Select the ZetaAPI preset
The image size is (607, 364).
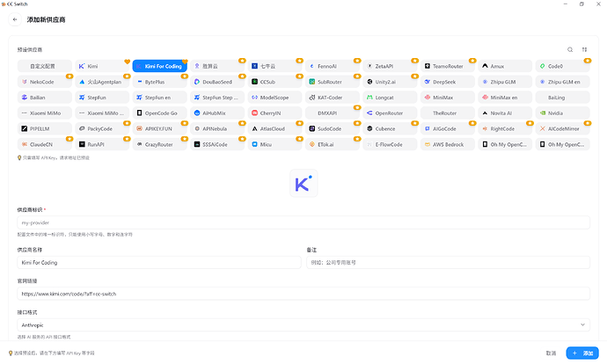391,66
